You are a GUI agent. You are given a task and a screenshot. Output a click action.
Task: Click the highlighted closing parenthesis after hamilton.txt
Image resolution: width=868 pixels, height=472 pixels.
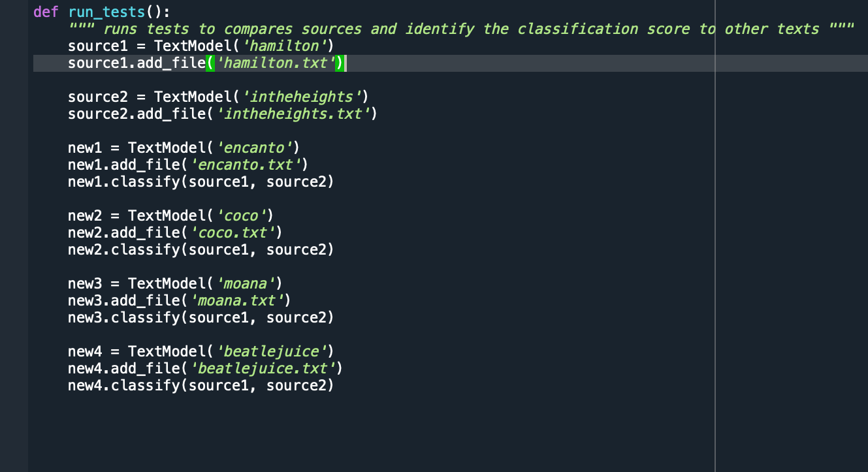tap(340, 63)
